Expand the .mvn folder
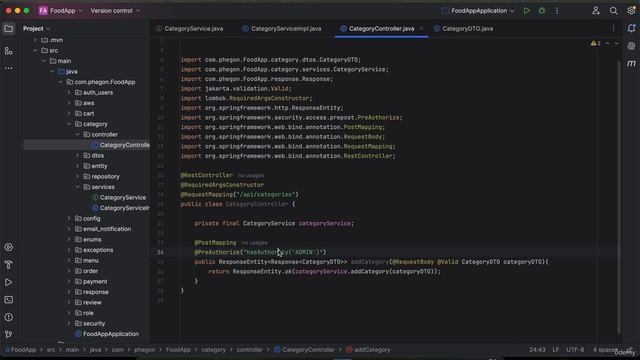The height and width of the screenshot is (360, 640). (x=35, y=40)
